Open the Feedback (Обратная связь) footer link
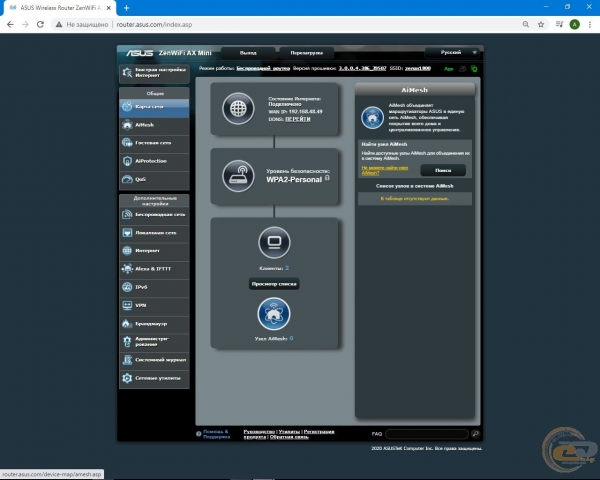 289,437
